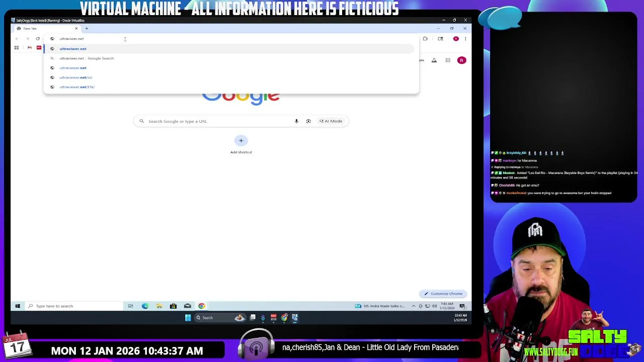Open host Windows 11 Start button
Screen dimensions: 644x362
click(x=188, y=318)
